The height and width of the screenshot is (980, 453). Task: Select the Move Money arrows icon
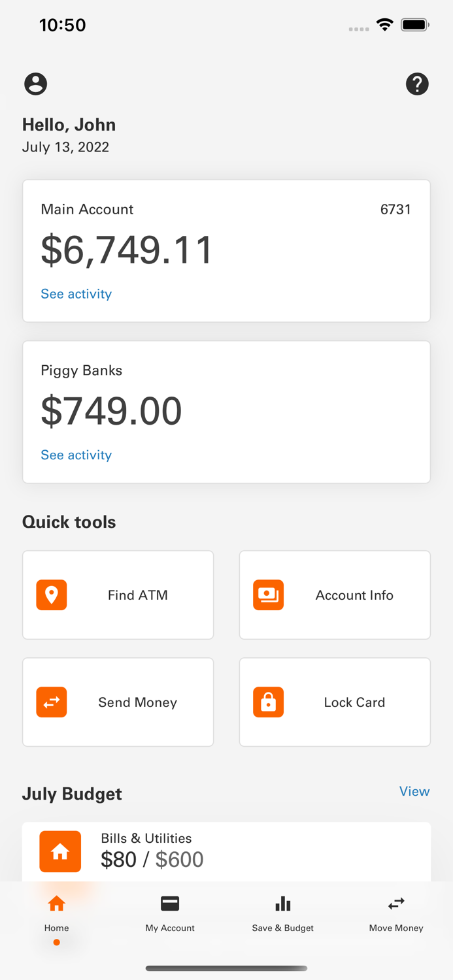395,903
